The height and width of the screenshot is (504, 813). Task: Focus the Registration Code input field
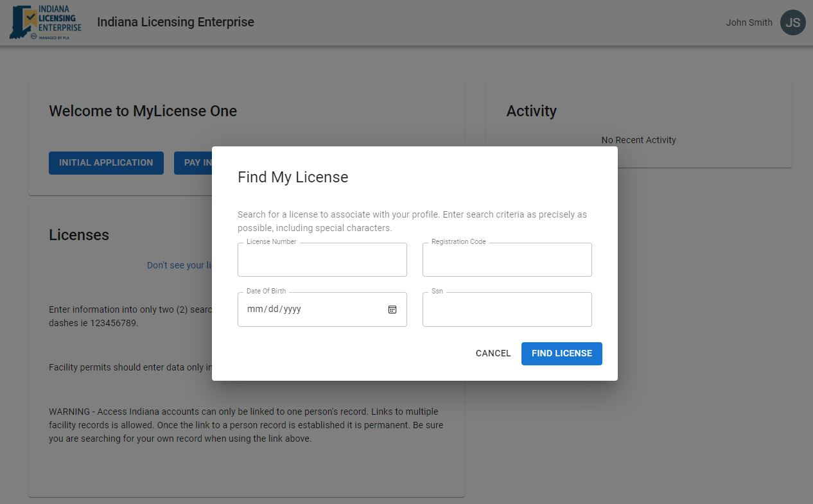[x=507, y=259]
